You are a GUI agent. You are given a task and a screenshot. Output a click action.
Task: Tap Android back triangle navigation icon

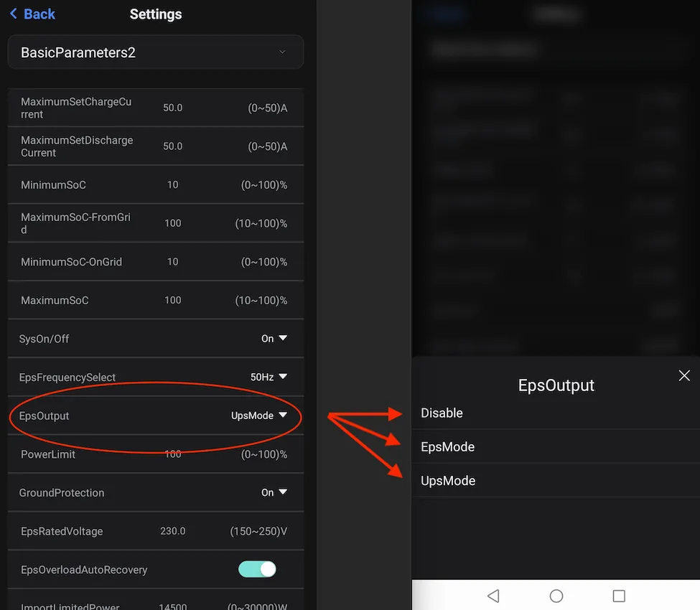pyautogui.click(x=493, y=596)
